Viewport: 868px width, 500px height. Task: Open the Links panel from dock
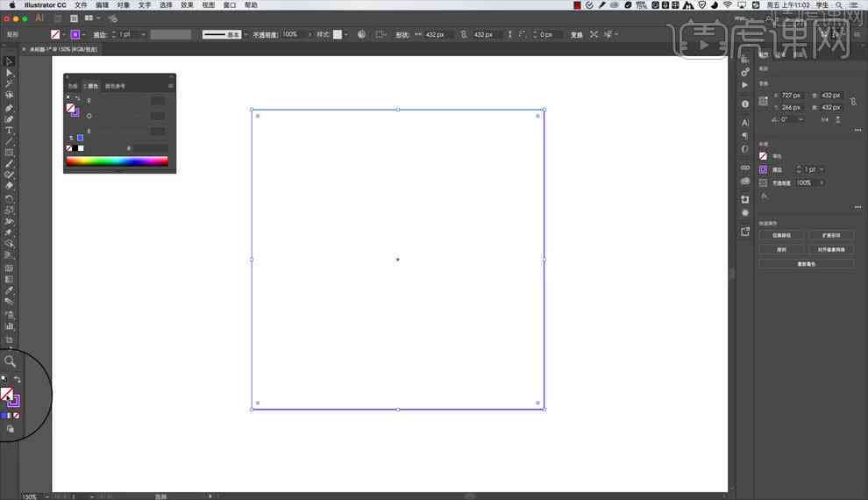745,168
